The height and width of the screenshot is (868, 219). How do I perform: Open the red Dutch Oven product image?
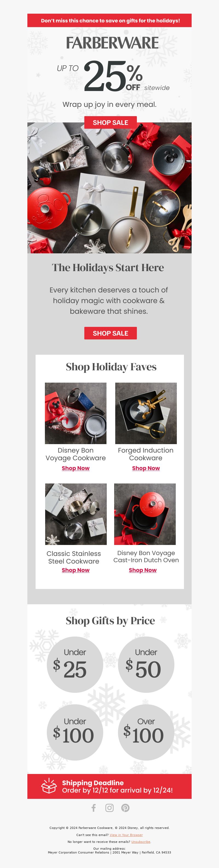(x=145, y=514)
